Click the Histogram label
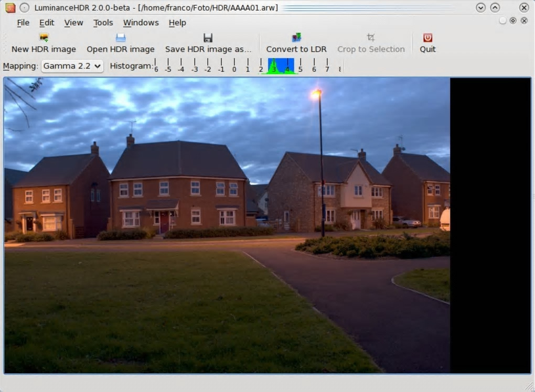This screenshot has height=392, width=535. click(131, 66)
